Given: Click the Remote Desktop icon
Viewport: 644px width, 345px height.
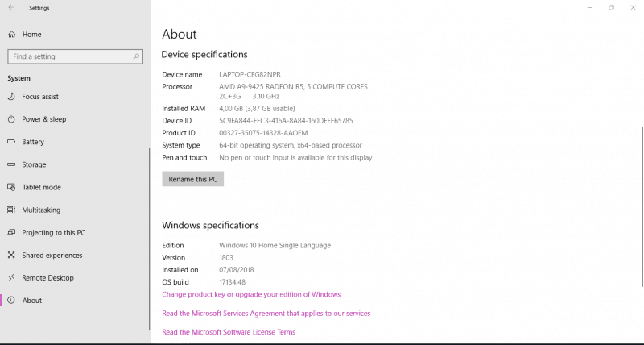Looking at the screenshot, I should click(x=11, y=277).
